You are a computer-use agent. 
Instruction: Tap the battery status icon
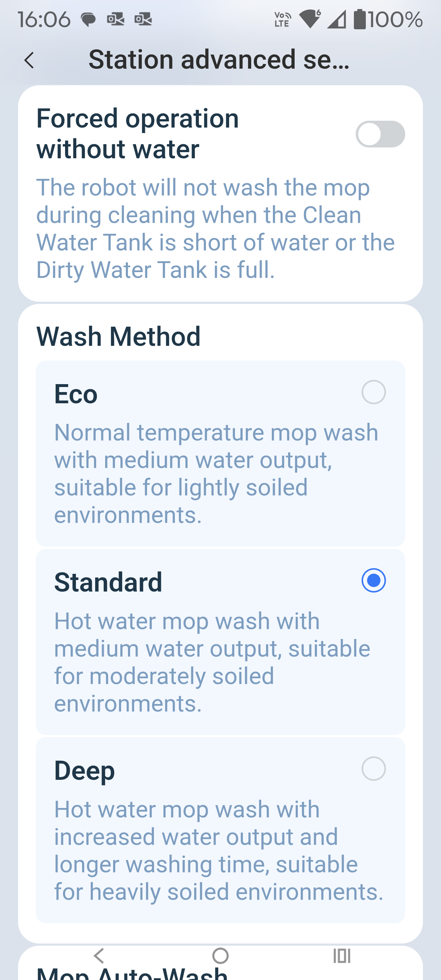(360, 19)
